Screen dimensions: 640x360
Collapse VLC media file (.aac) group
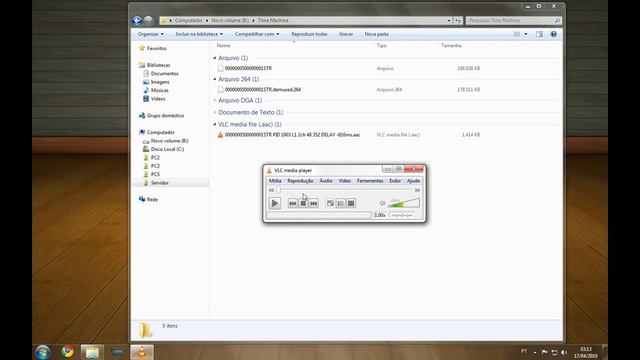215,124
